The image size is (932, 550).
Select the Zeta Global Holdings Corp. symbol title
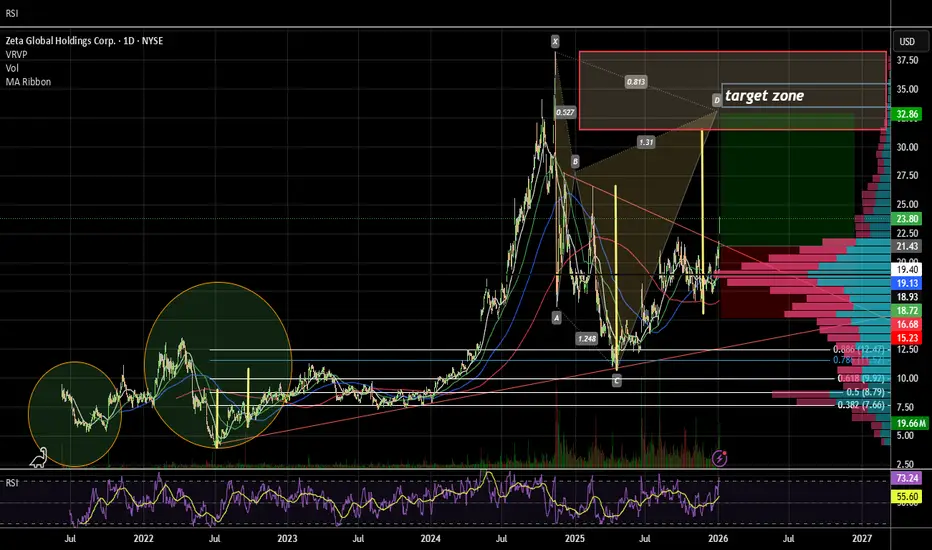[x=84, y=40]
